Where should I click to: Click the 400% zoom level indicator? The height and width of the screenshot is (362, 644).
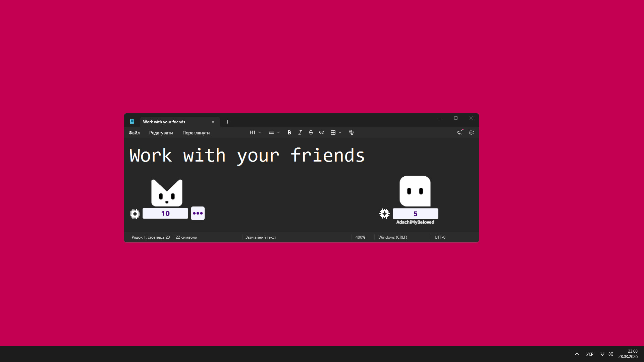coord(360,237)
